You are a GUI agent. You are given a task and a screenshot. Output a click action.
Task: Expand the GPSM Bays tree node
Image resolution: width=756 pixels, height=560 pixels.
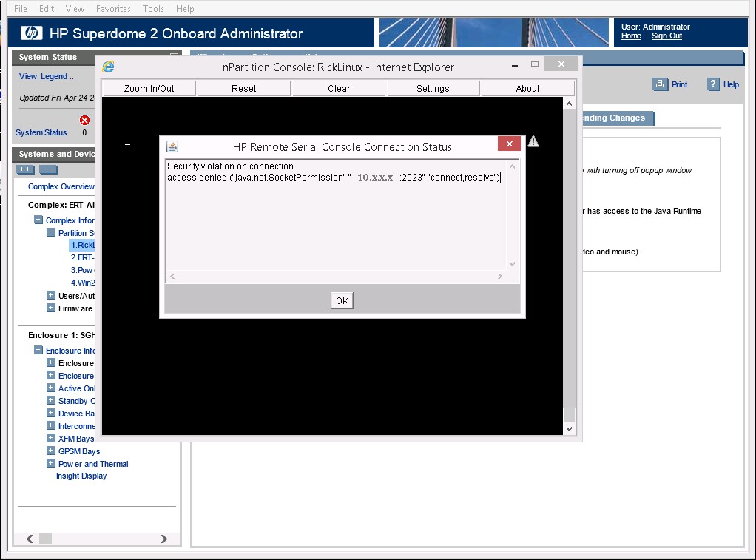51,451
